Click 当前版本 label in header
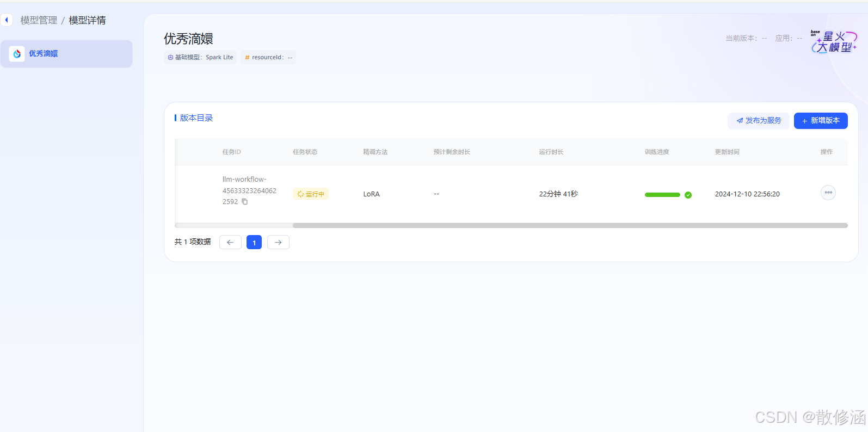This screenshot has height=432, width=868. (x=746, y=38)
